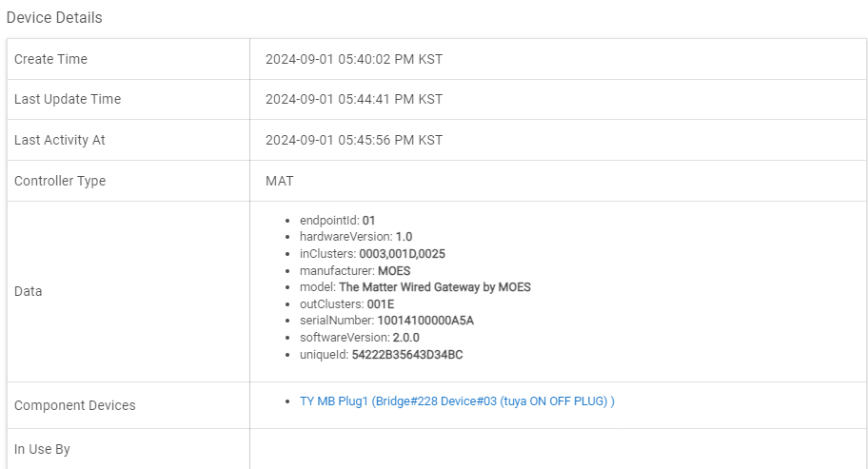Select the Last Activity At label
The width and height of the screenshot is (868, 469).
(x=60, y=140)
